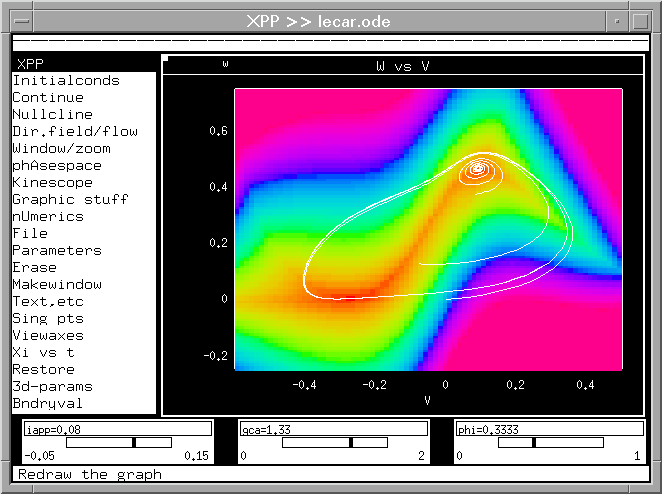The height and width of the screenshot is (494, 662).
Task: Click the phi slider maximum value 1
Action: (x=637, y=456)
